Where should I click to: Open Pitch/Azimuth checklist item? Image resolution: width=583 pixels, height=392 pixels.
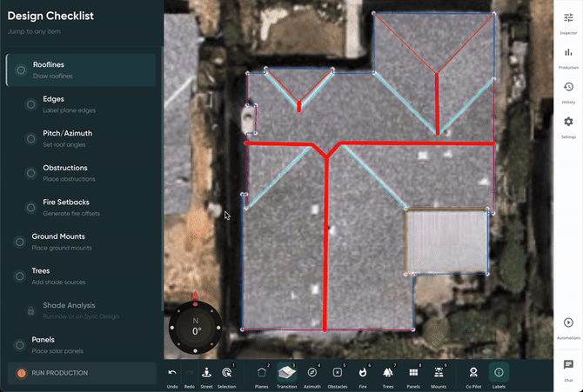tap(67, 138)
